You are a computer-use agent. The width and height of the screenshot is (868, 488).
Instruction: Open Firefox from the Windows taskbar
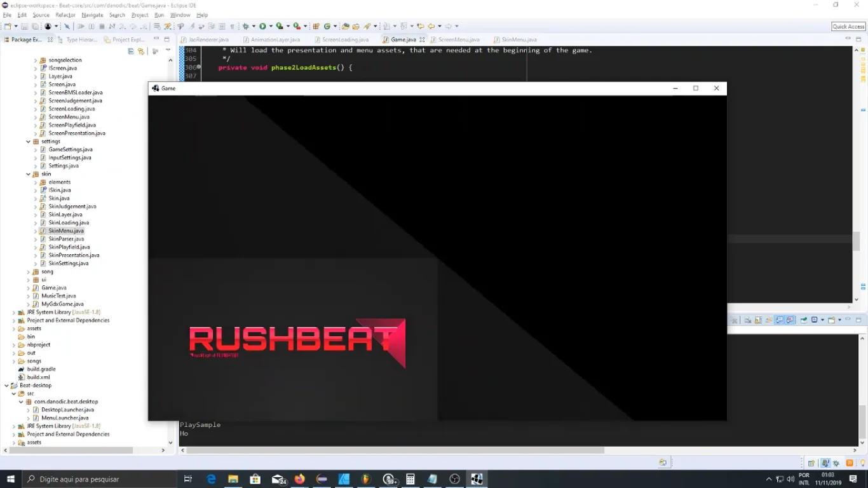click(299, 479)
